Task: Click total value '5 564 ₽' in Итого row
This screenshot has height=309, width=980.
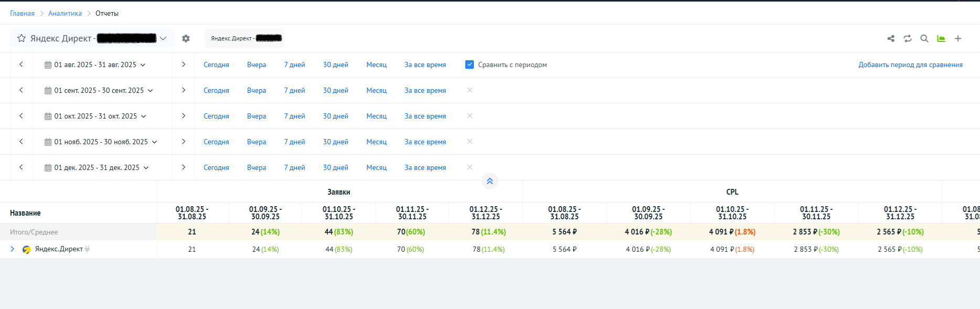Action: point(564,232)
